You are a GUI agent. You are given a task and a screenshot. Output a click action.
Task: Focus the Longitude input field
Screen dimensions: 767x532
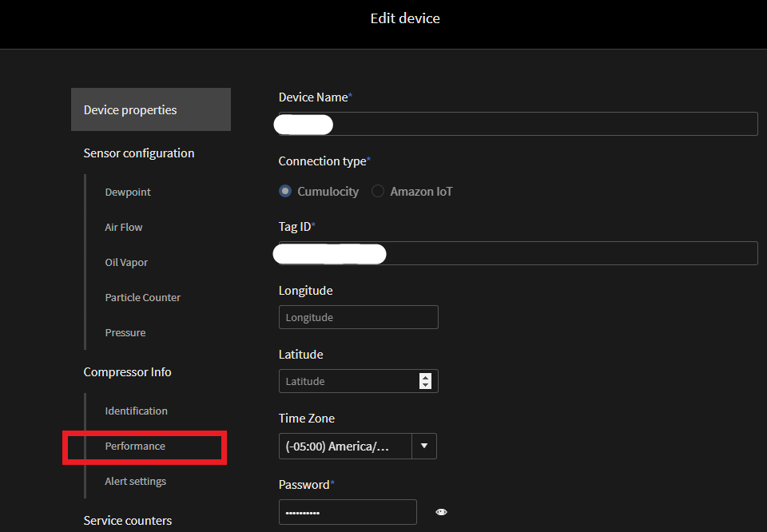[359, 317]
